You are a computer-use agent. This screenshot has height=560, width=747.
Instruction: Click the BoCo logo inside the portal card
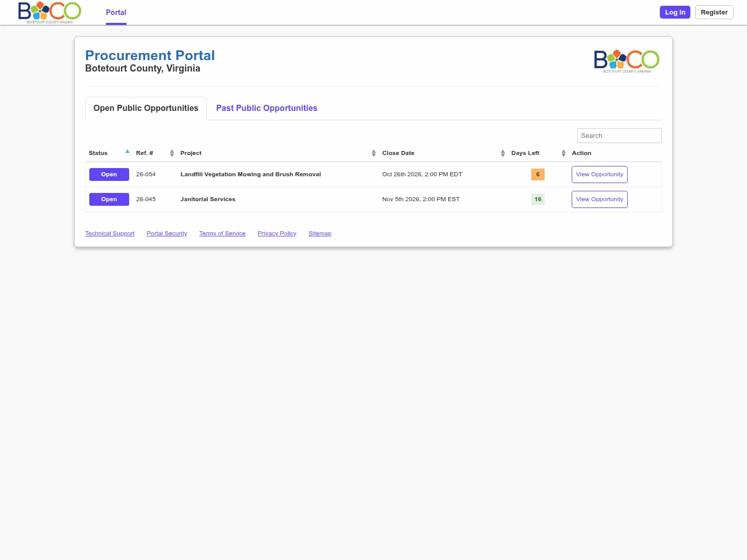pyautogui.click(x=627, y=61)
